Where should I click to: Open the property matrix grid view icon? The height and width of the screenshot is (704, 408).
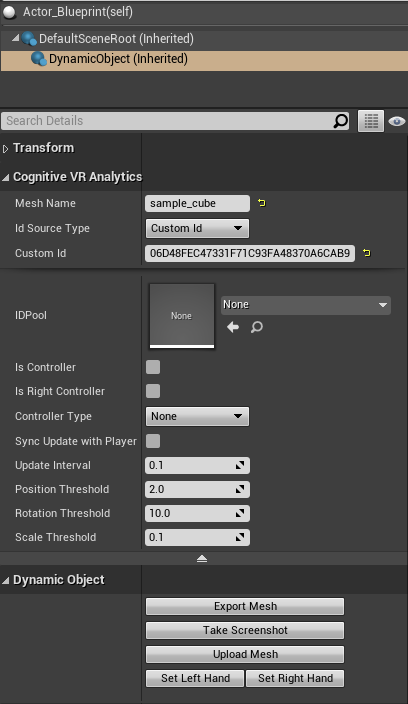click(x=371, y=121)
